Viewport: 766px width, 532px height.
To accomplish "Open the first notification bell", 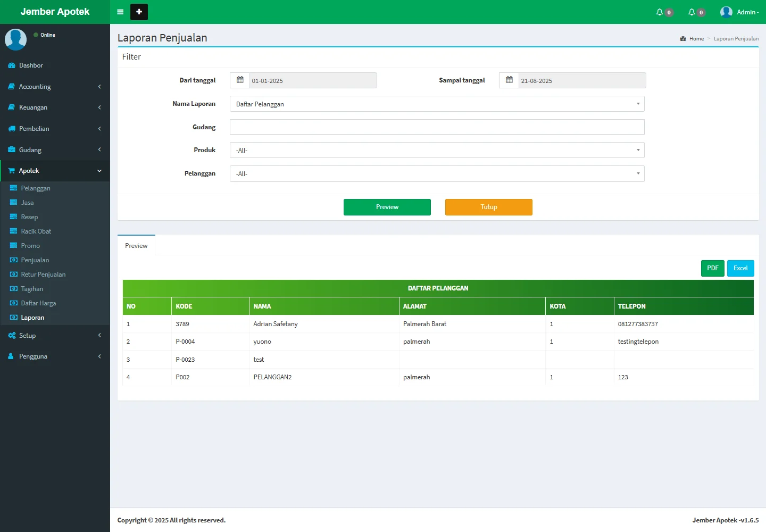I will tap(660, 12).
